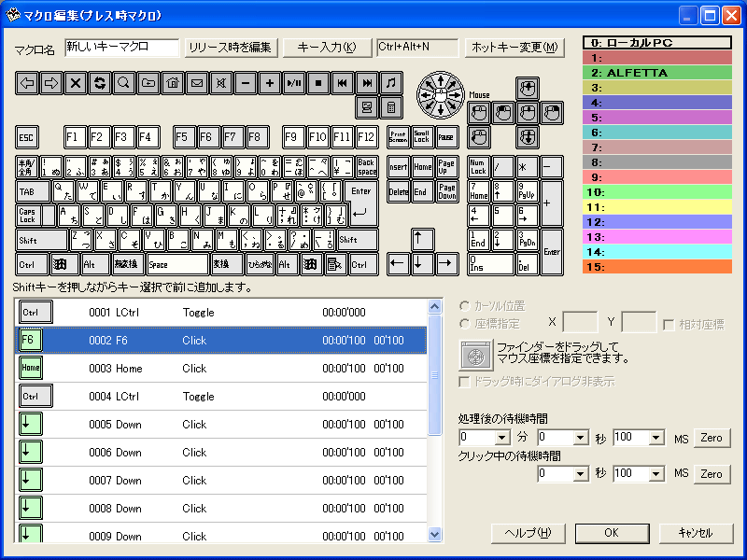Select the Media music note key

click(391, 83)
